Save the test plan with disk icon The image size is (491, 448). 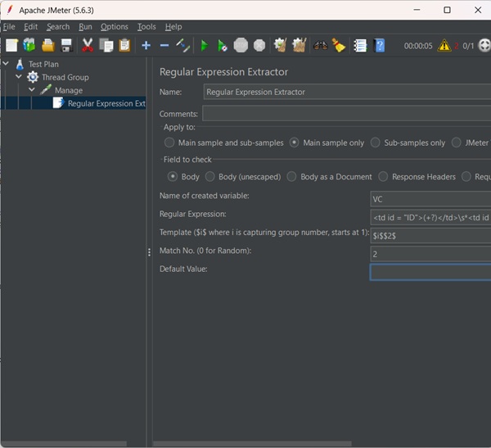[x=66, y=46]
